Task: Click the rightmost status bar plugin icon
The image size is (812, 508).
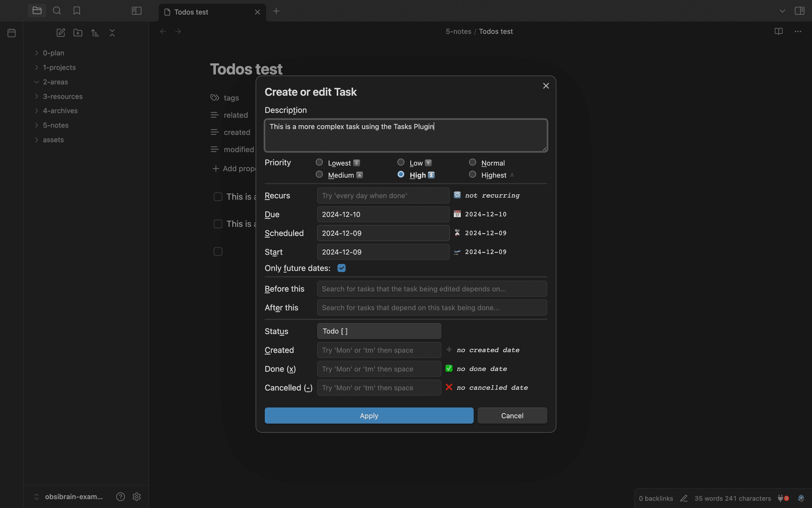Action: point(801,498)
